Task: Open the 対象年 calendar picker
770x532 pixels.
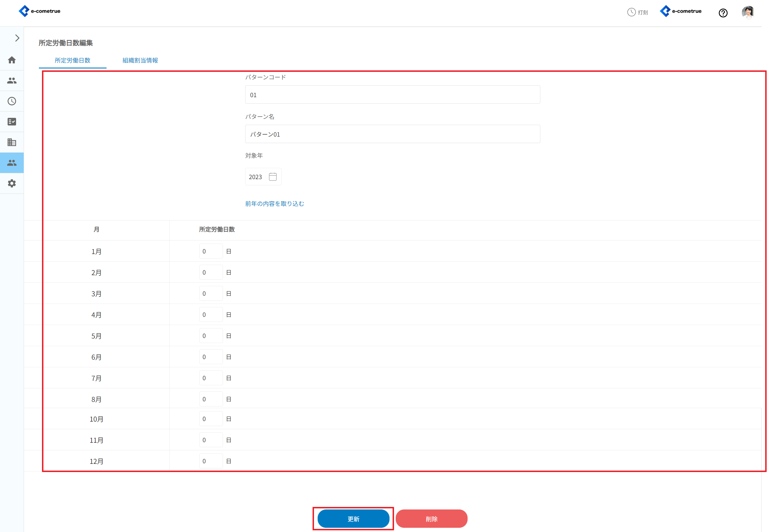Action: pyautogui.click(x=273, y=177)
